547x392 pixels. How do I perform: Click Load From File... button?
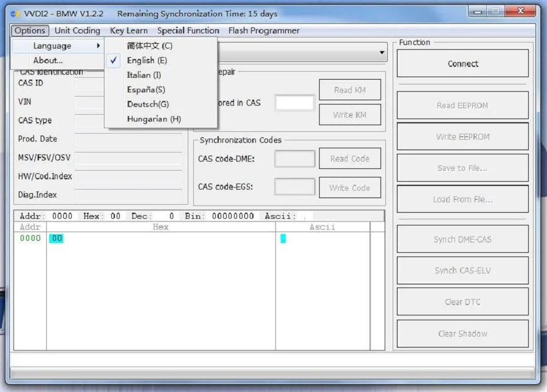(x=463, y=199)
